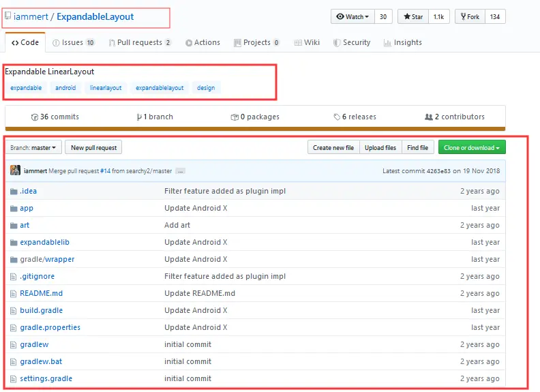Click the Create new file button
Viewport: 540px width, 392px height.
click(x=333, y=147)
